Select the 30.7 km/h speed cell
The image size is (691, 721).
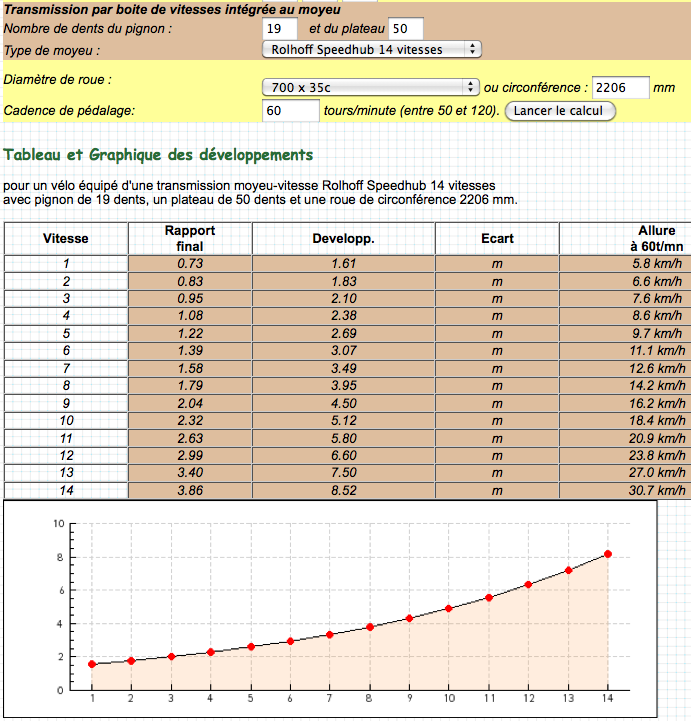(x=625, y=490)
